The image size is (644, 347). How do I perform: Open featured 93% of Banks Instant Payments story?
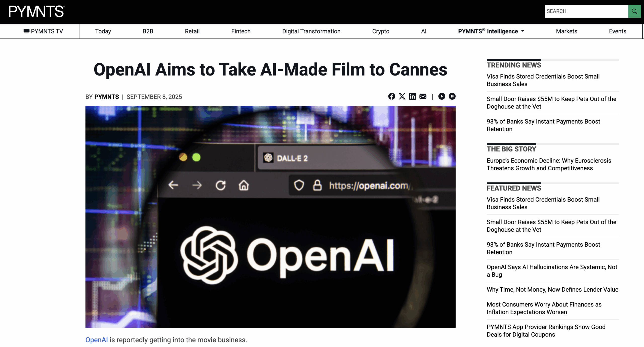pyautogui.click(x=543, y=248)
